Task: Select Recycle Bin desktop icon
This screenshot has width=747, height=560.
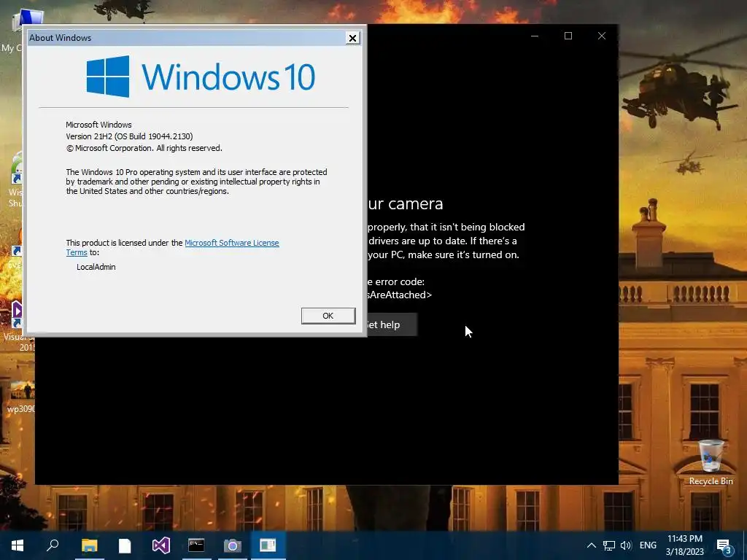Action: [711, 463]
